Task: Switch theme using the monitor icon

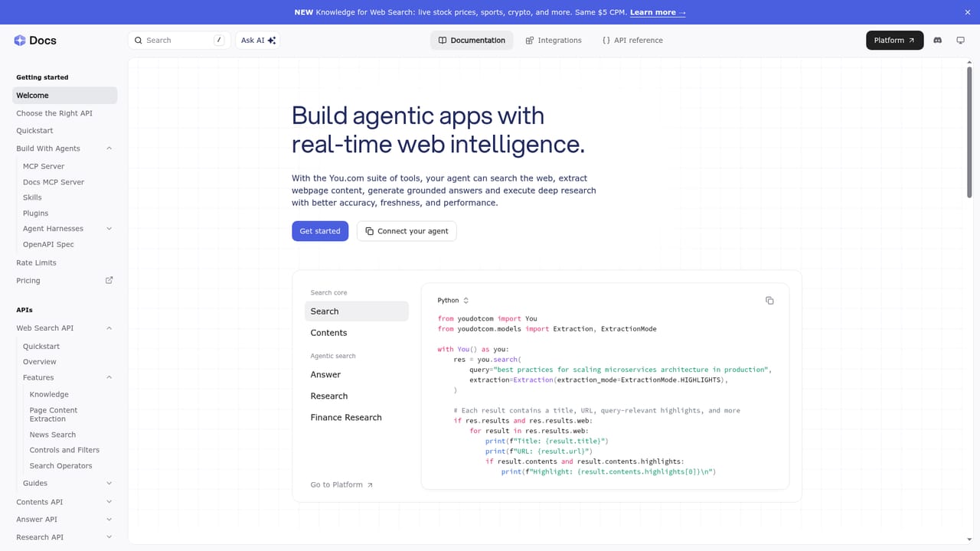Action: 961,41
